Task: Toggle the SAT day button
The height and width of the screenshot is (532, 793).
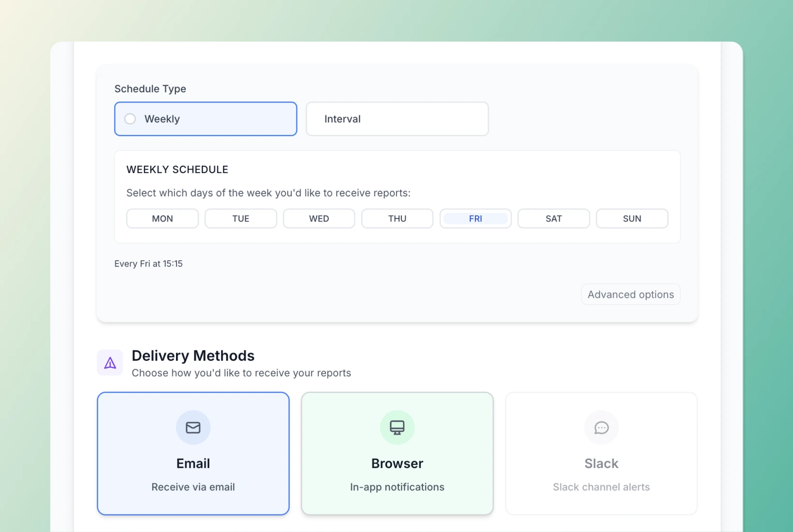Action: pyautogui.click(x=554, y=219)
